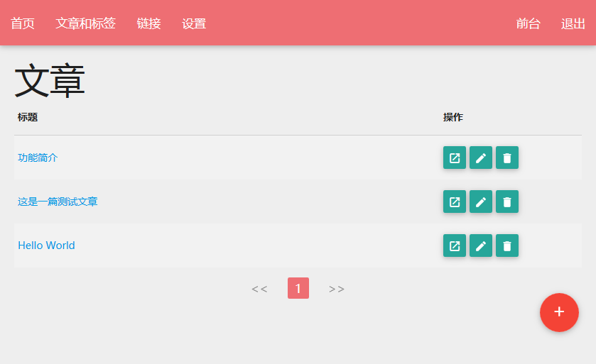Open the 文章和标签 menu item
The image size is (596, 364).
(x=85, y=23)
